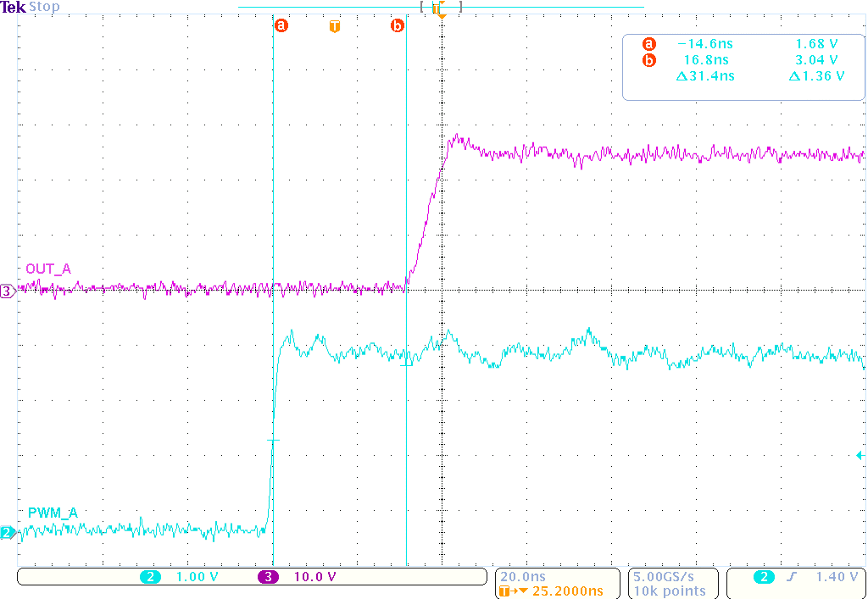The height and width of the screenshot is (599, 868).
Task: Click the Tek logo
Action: (x=12, y=7)
